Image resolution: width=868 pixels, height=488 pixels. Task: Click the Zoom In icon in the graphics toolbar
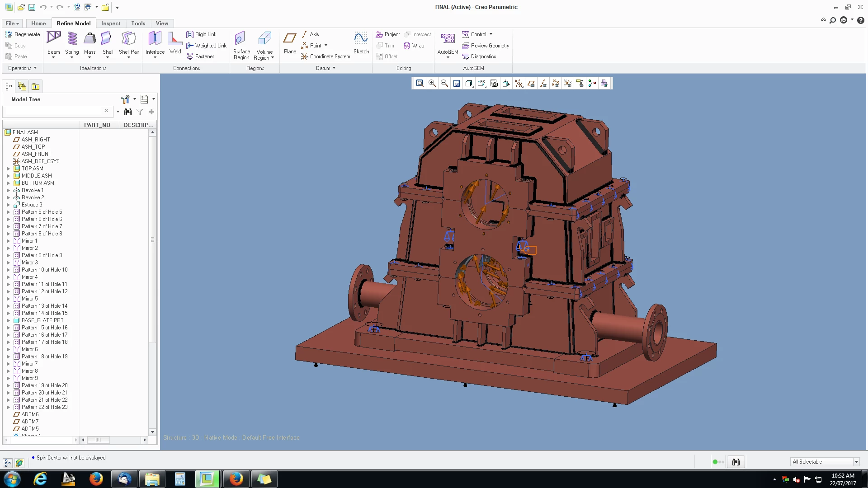tap(432, 83)
